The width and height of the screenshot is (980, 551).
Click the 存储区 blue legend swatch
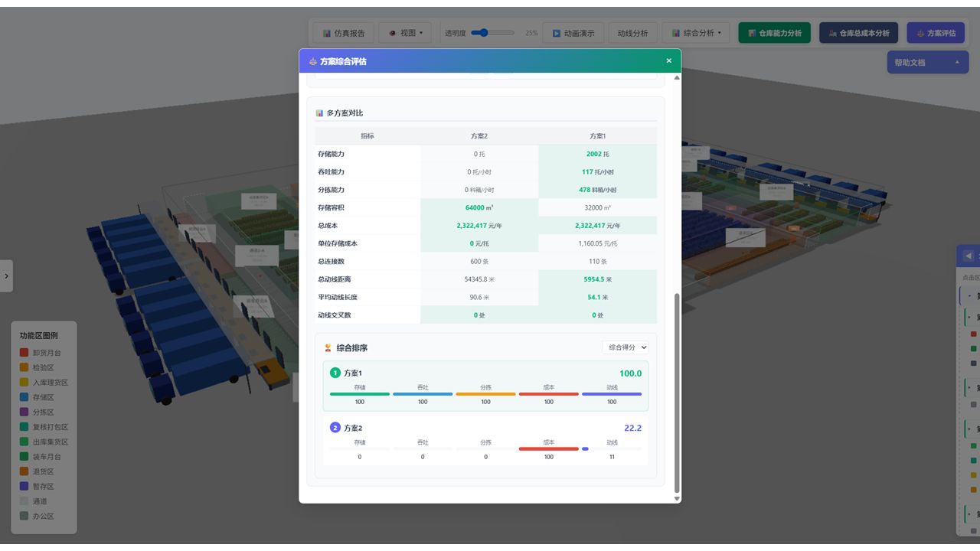pos(24,397)
